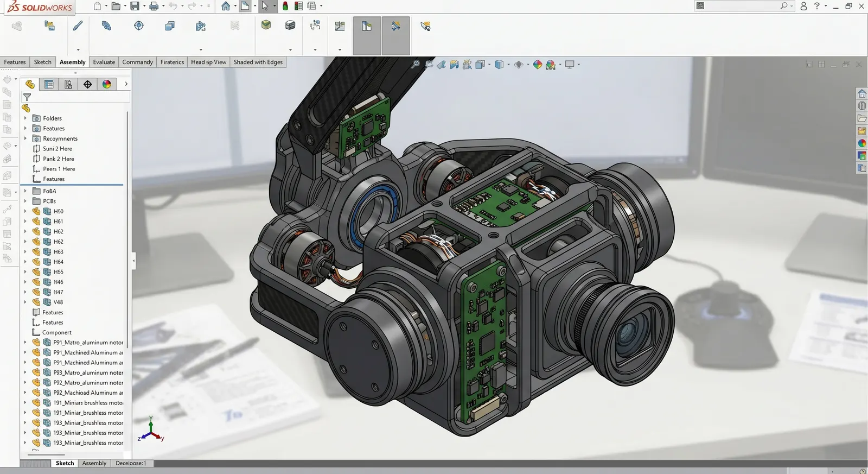Click the help question mark icon
The width and height of the screenshot is (868, 474).
tap(816, 6)
